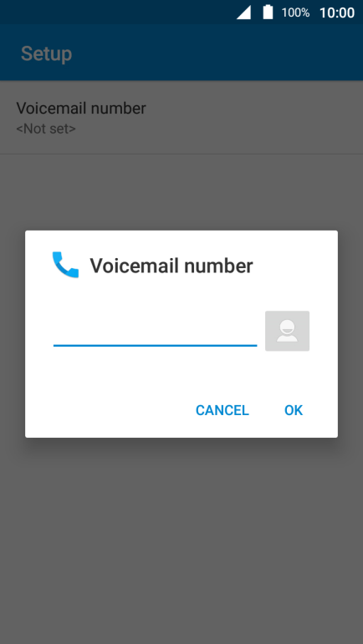Click the Setup header title
The width and height of the screenshot is (363, 644).
coord(47,53)
